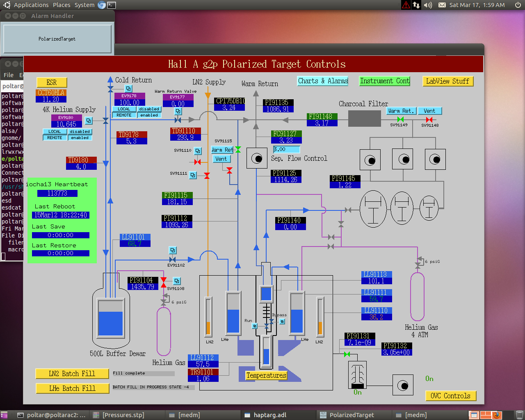Click the red SV91111 valve symbol

click(207, 176)
